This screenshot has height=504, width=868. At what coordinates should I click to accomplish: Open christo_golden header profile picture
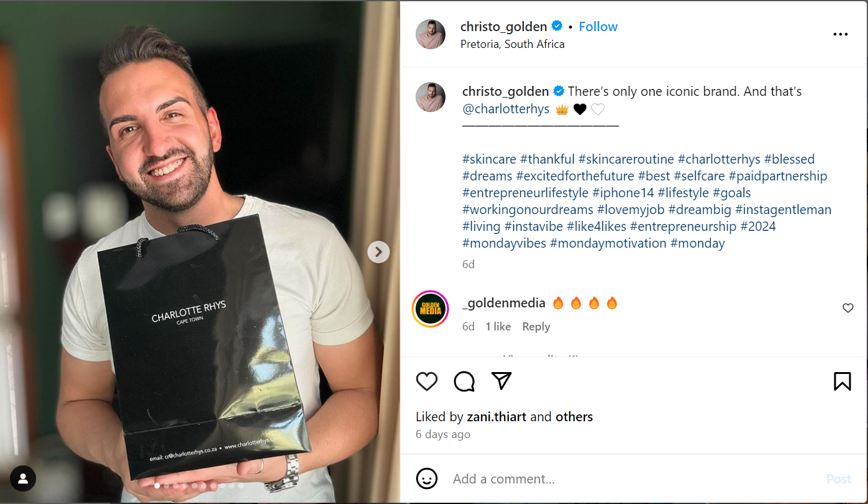pyautogui.click(x=431, y=34)
